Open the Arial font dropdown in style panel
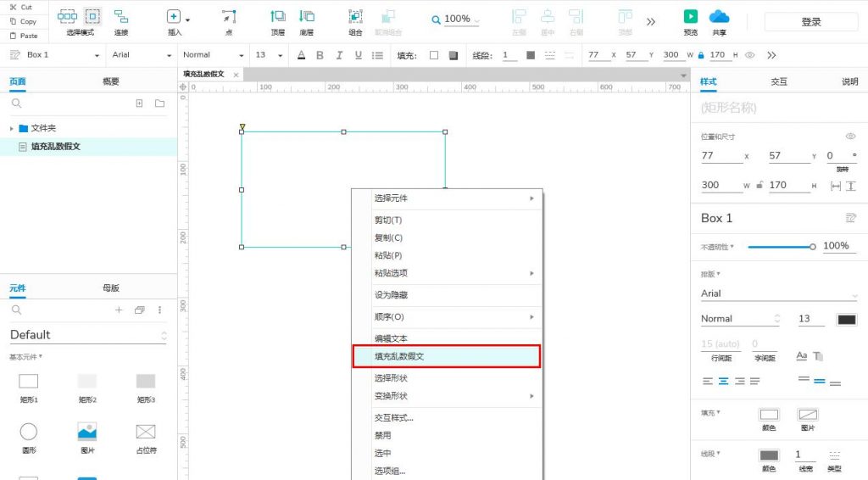The width and height of the screenshot is (868, 480). tap(778, 293)
